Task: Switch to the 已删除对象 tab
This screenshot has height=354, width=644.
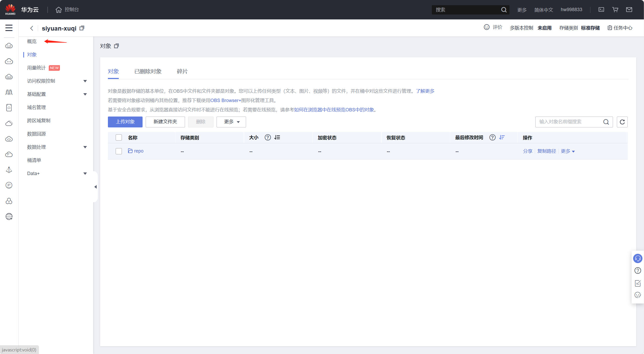Action: (x=148, y=71)
